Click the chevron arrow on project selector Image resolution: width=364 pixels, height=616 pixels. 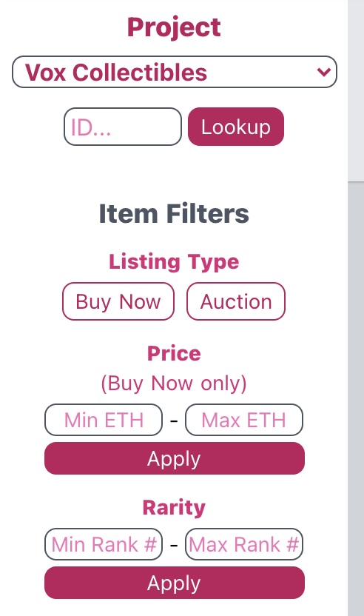(324, 72)
